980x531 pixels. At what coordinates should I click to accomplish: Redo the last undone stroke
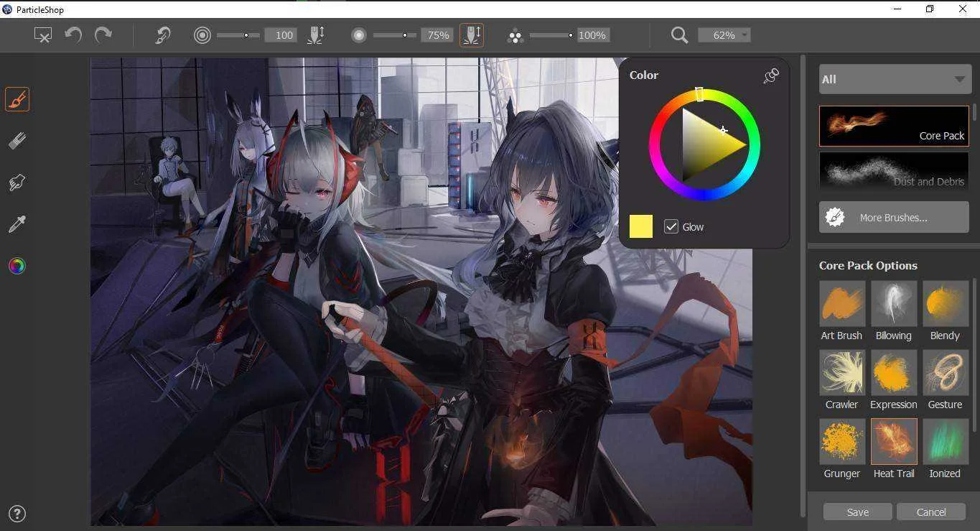(x=103, y=34)
